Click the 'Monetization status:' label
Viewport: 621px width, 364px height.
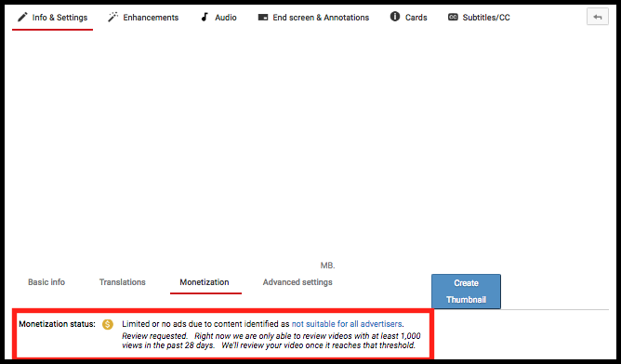[57, 324]
